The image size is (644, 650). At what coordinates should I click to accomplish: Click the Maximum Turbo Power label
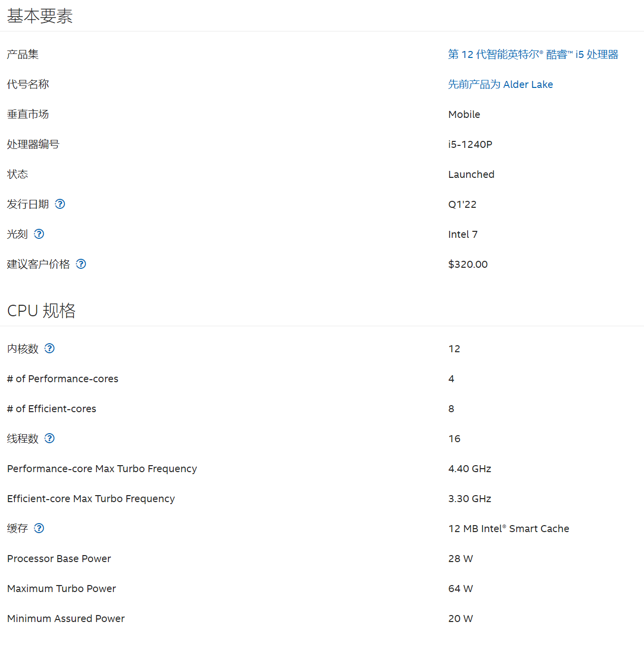tap(61, 589)
